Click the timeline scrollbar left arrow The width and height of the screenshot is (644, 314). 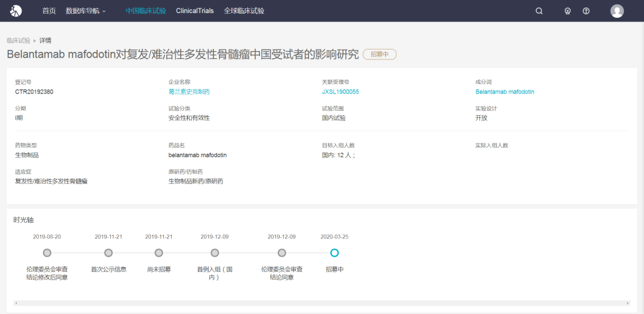click(16, 303)
